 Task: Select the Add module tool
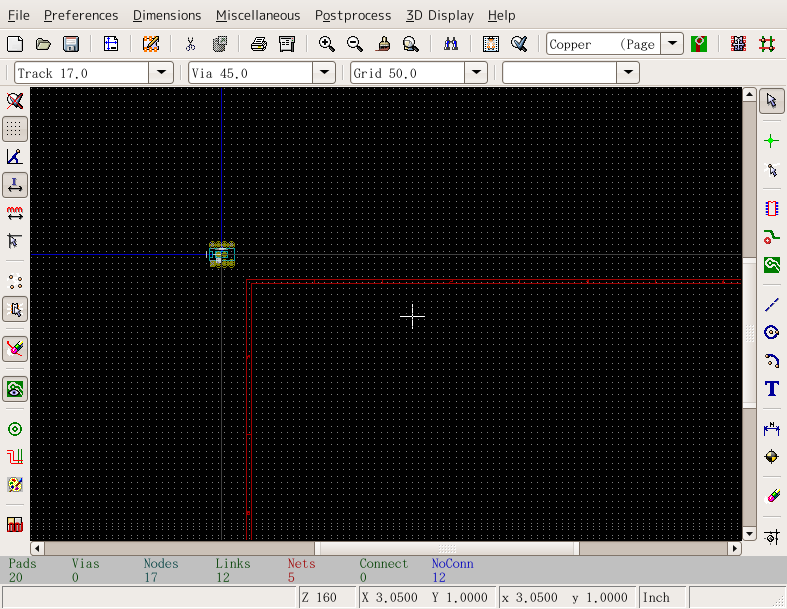(771, 209)
